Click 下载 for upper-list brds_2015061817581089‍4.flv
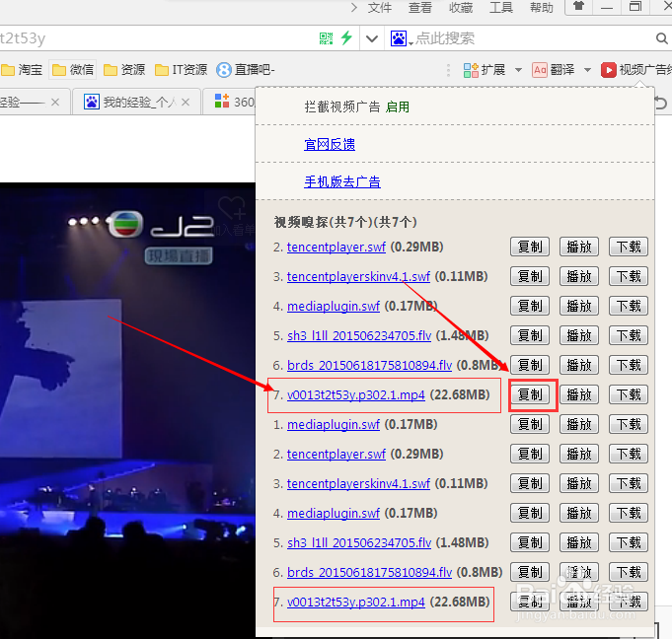 pos(629,365)
